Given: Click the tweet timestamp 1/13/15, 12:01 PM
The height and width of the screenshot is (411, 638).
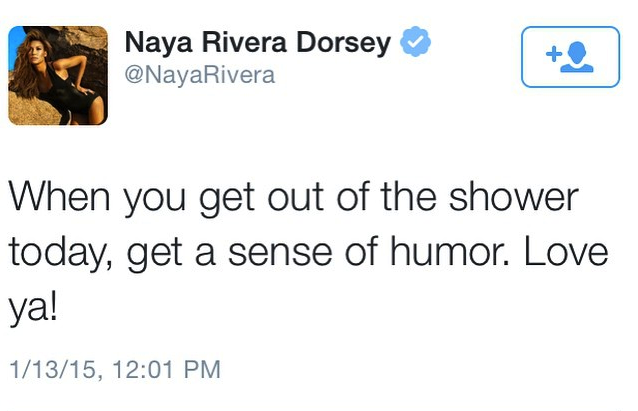Looking at the screenshot, I should click(x=115, y=370).
